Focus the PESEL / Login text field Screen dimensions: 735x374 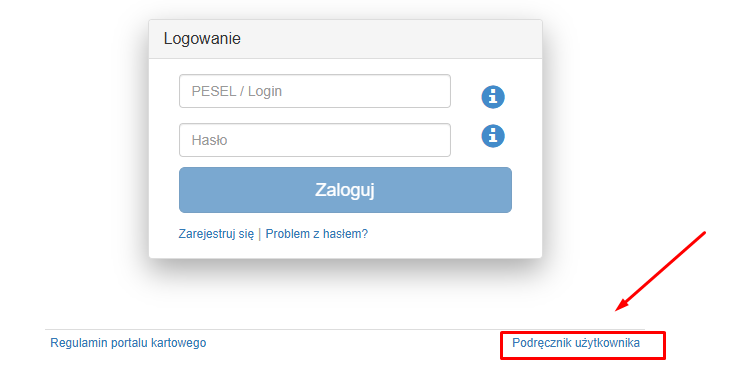[x=315, y=91]
